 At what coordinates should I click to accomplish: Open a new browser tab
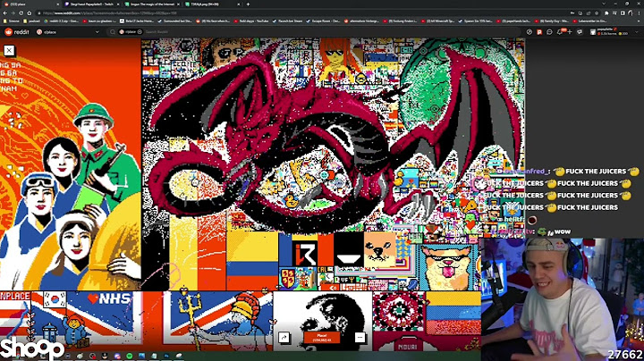(248, 4)
